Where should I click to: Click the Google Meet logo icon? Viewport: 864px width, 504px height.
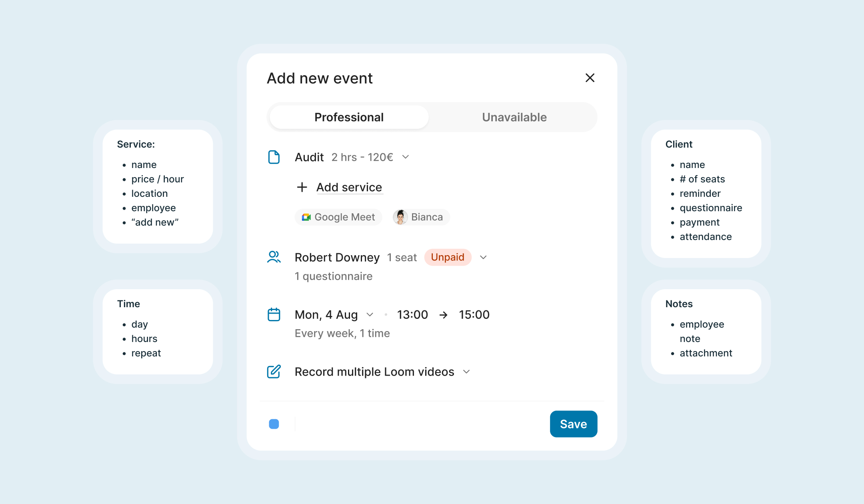tap(306, 217)
